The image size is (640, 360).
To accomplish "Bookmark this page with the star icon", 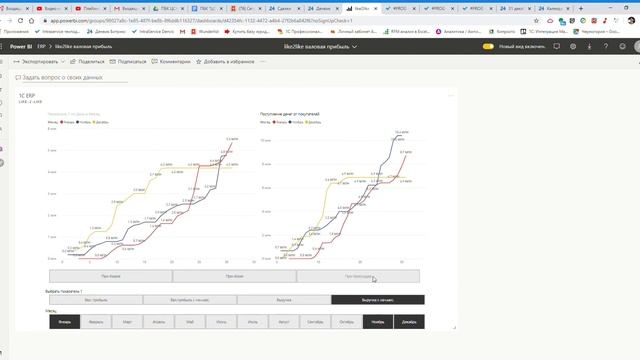I will [536, 20].
